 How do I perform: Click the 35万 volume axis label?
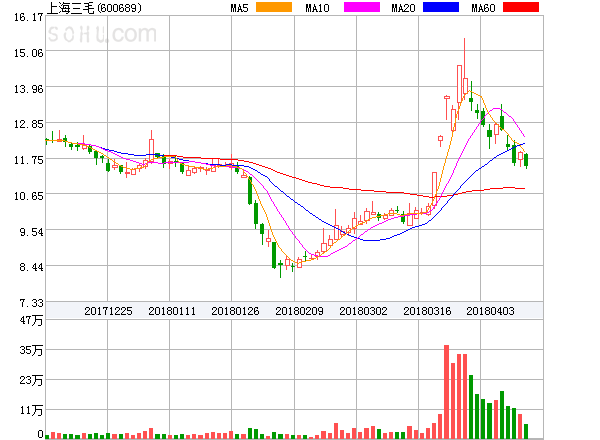pos(31,350)
